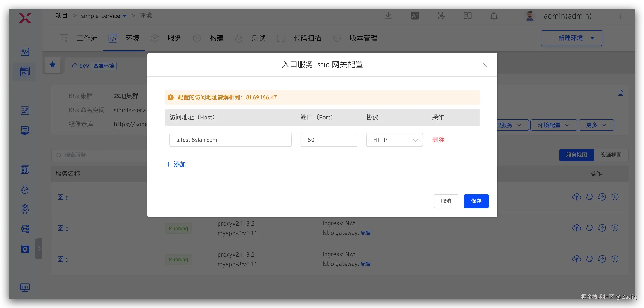Open the HTTP protocol dropdown
This screenshot has height=308, width=644.
[x=394, y=140]
